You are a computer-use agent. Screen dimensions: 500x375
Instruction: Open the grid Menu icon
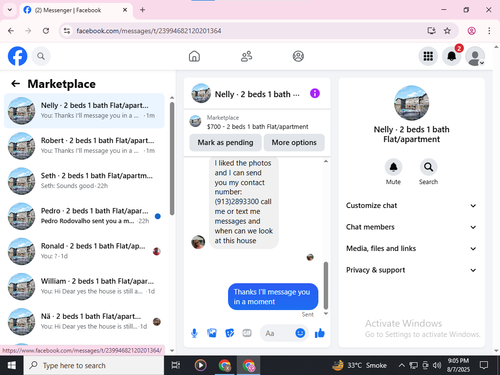(x=428, y=56)
